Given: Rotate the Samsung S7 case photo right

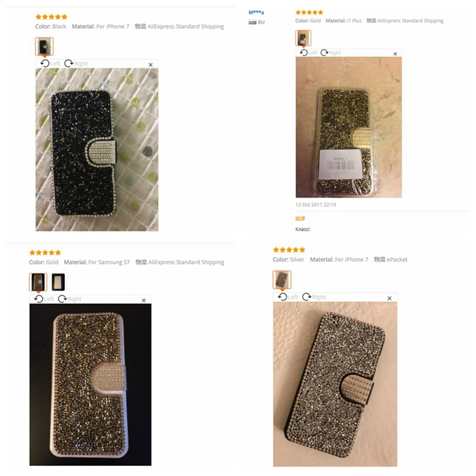Looking at the screenshot, I should [68, 299].
